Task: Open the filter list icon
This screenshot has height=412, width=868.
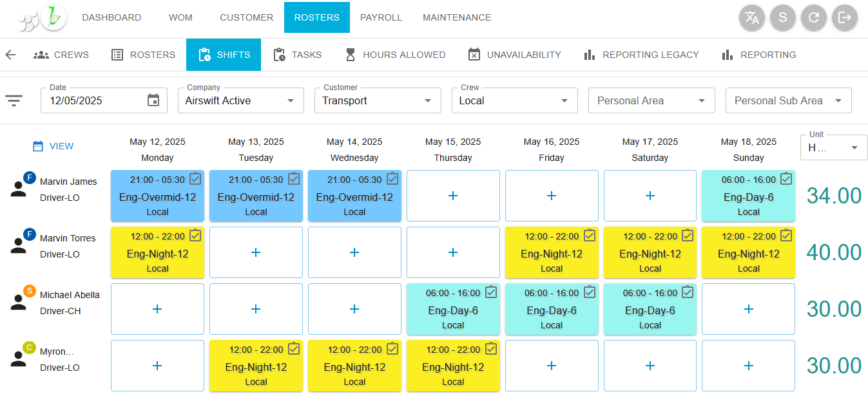Action: (x=14, y=100)
